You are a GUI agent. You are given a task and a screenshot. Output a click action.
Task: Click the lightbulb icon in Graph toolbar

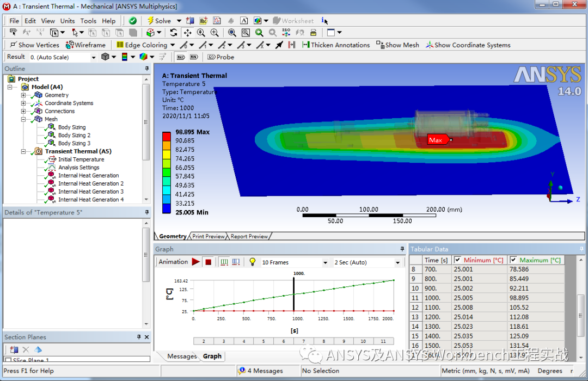(x=253, y=262)
